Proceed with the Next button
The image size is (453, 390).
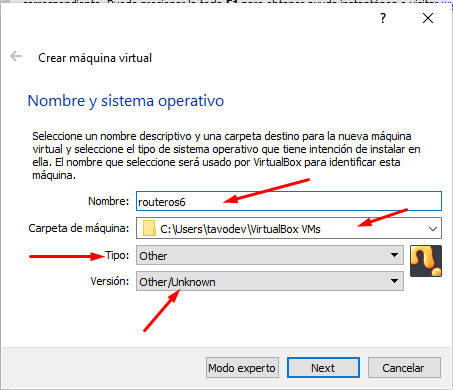323,368
